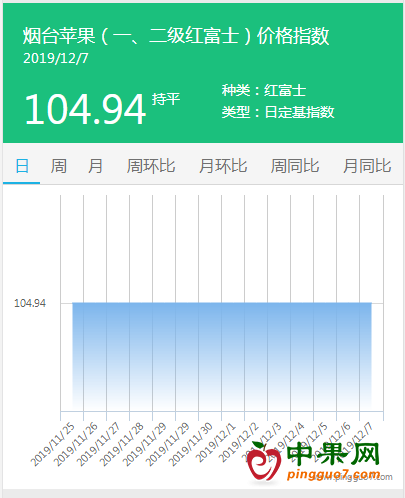The height and width of the screenshot is (498, 405).
Task: Click the 2019/11/25 x-axis label
Action: pos(53,444)
